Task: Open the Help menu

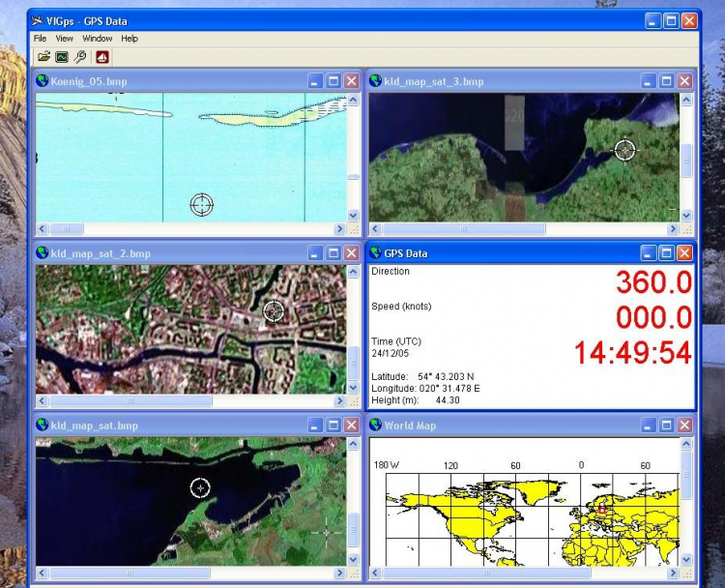Action: tap(130, 39)
